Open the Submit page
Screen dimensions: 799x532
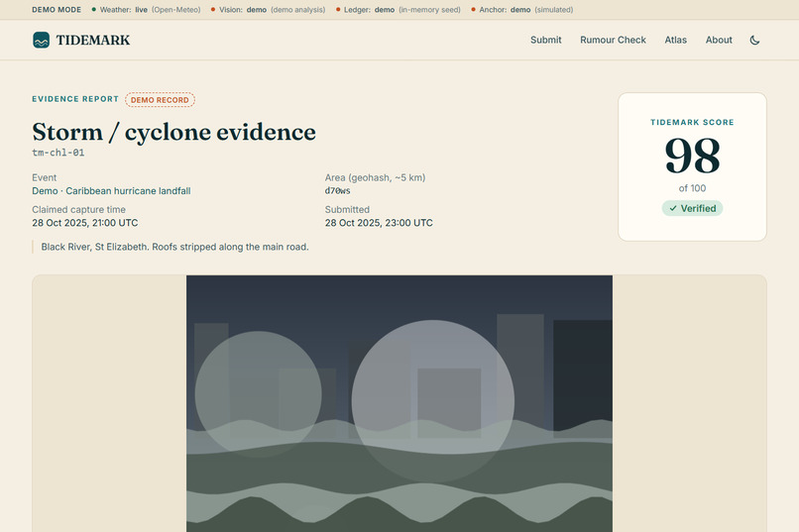point(546,40)
